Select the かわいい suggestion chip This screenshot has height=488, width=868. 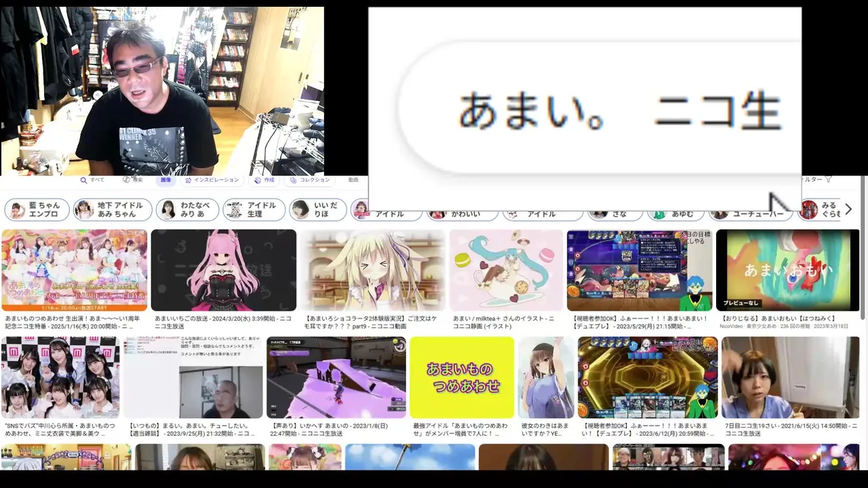pyautogui.click(x=462, y=214)
